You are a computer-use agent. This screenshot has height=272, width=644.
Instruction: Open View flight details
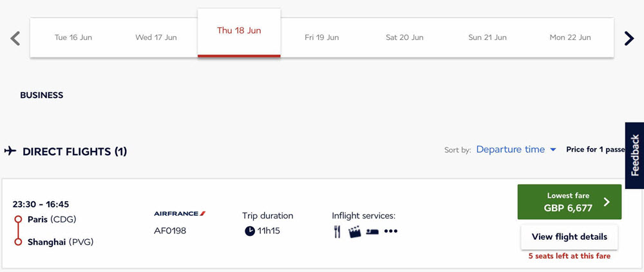click(x=569, y=237)
